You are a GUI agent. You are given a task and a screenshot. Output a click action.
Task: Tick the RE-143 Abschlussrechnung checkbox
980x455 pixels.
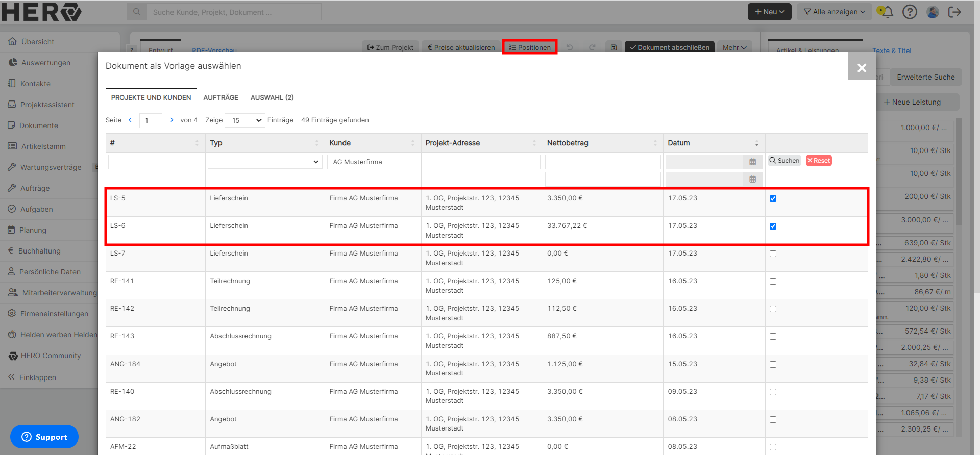[773, 336]
